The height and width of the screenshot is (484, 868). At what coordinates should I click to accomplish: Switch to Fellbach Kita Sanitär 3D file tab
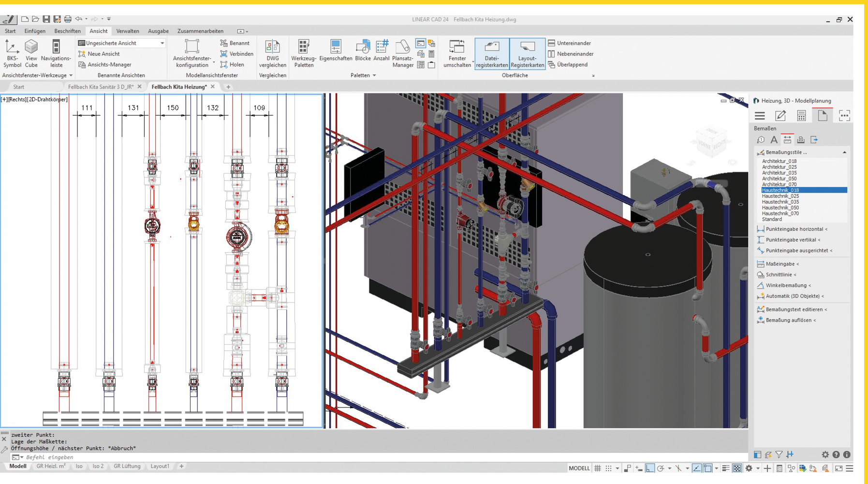[101, 87]
